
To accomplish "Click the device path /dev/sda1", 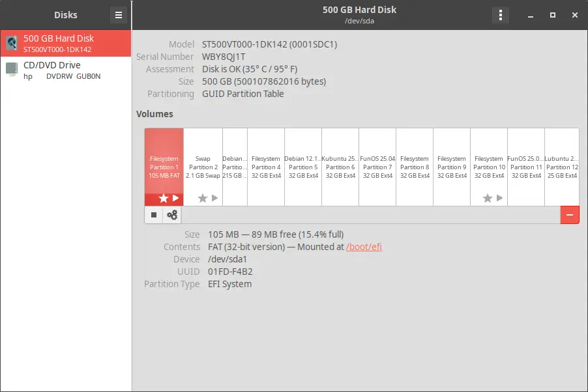I will coord(228,259).
